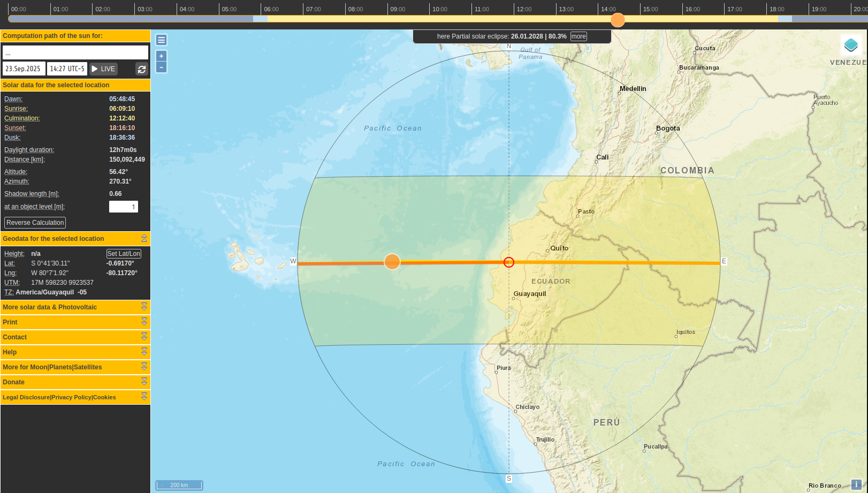The image size is (868, 493).
Task: Click the N compass marker on the map
Action: coord(509,47)
